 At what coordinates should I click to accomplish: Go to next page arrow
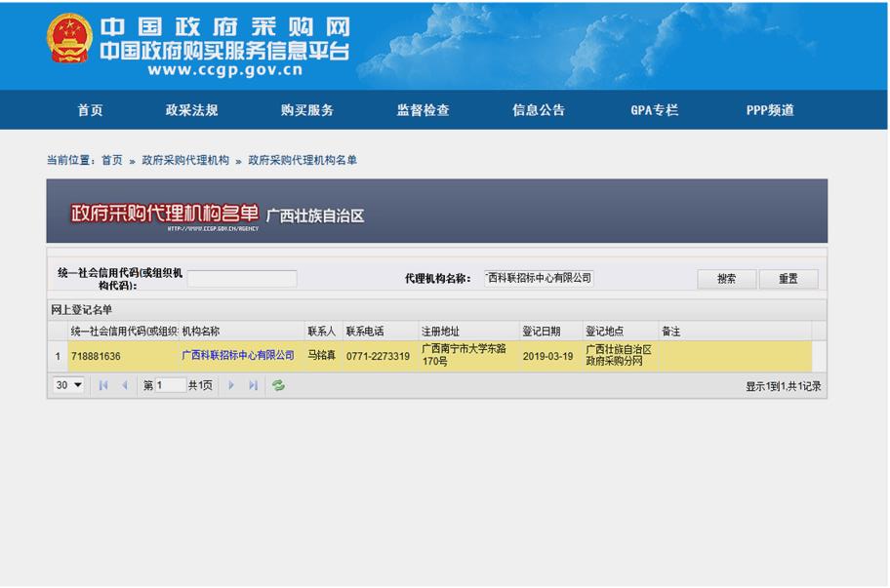(x=231, y=385)
